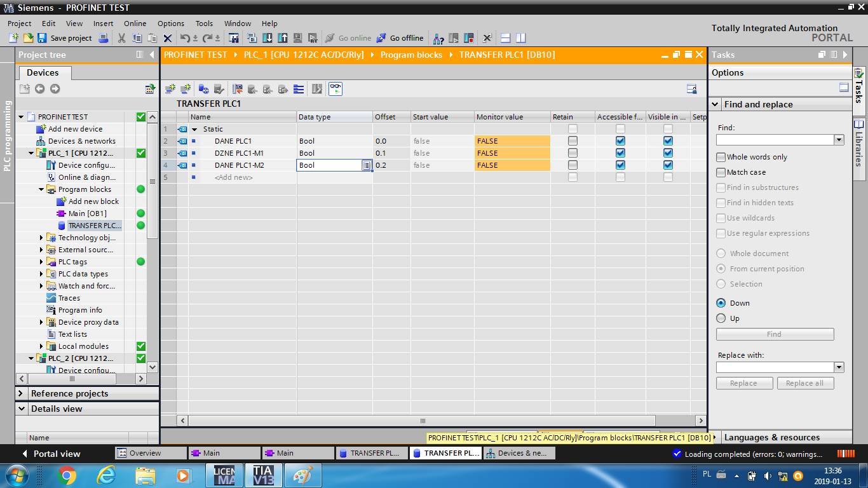The image size is (868, 488).
Task: Collapse the Static section in the table
Action: pyautogui.click(x=194, y=129)
